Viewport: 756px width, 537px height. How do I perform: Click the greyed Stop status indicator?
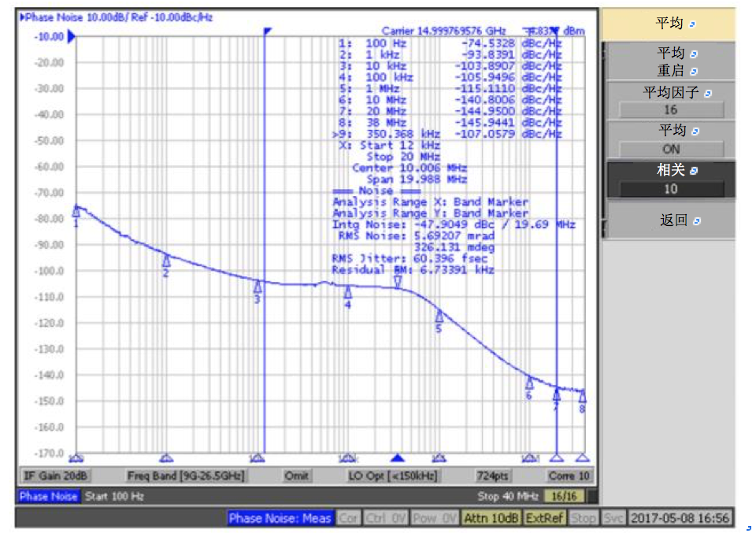pos(583,518)
